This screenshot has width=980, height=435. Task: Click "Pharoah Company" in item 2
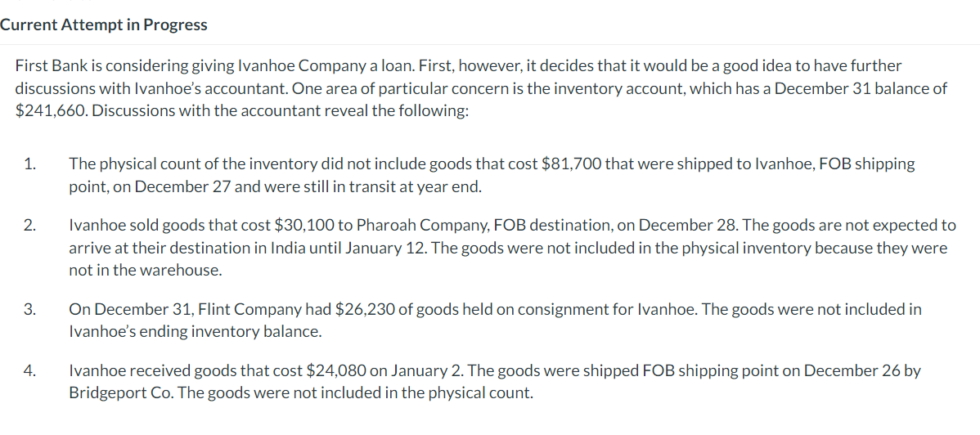tap(396, 226)
